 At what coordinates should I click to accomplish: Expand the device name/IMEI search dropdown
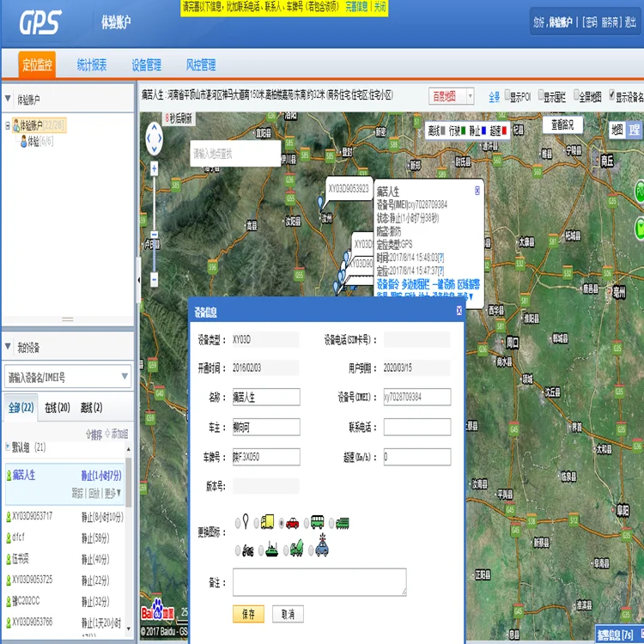click(125, 375)
